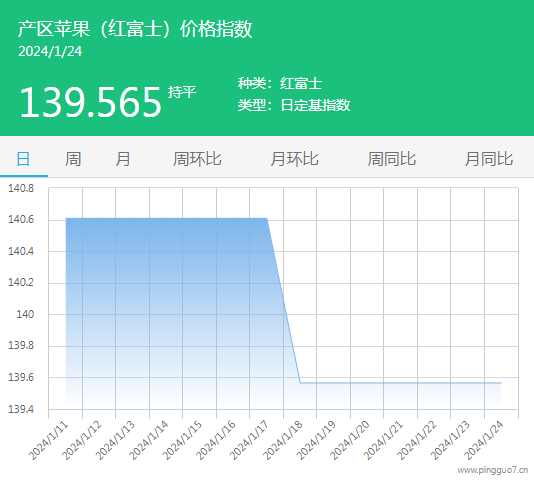Image resolution: width=534 pixels, height=481 pixels.
Task: Open the 周环比 tab
Action: click(197, 159)
